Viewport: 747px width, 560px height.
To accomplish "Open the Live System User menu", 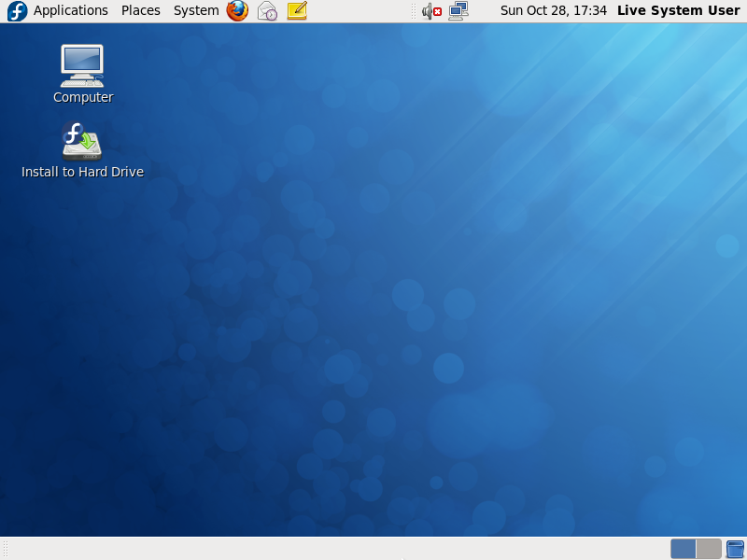I will pyautogui.click(x=678, y=10).
